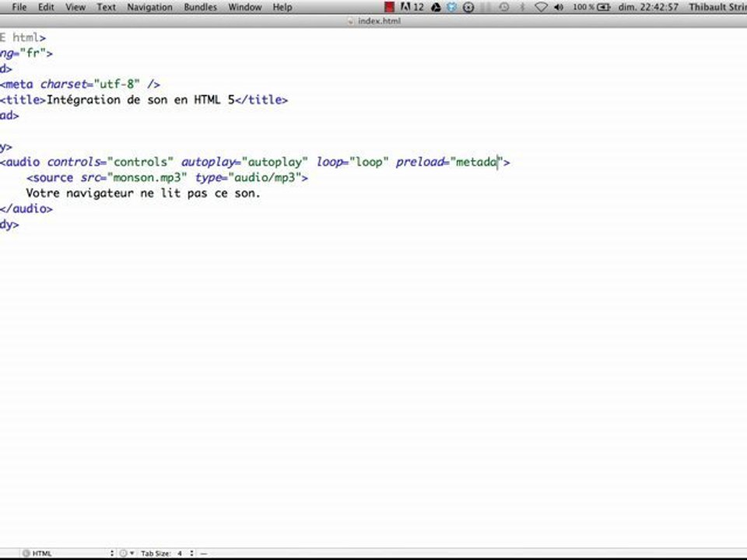Image resolution: width=747 pixels, height=560 pixels.
Task: Open the Text menu
Action: 107,7
